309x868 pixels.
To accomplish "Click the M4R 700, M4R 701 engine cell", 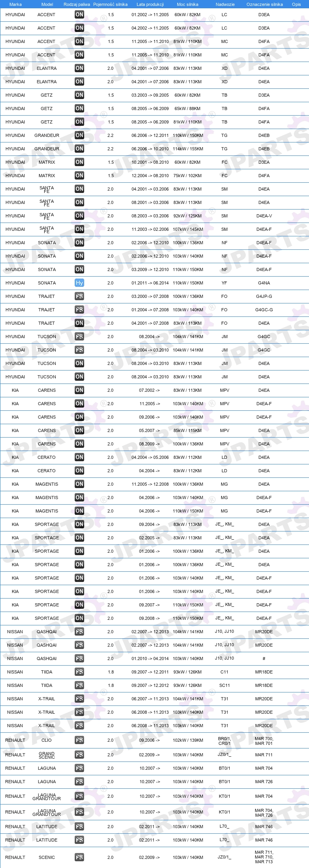I will pos(264,741).
